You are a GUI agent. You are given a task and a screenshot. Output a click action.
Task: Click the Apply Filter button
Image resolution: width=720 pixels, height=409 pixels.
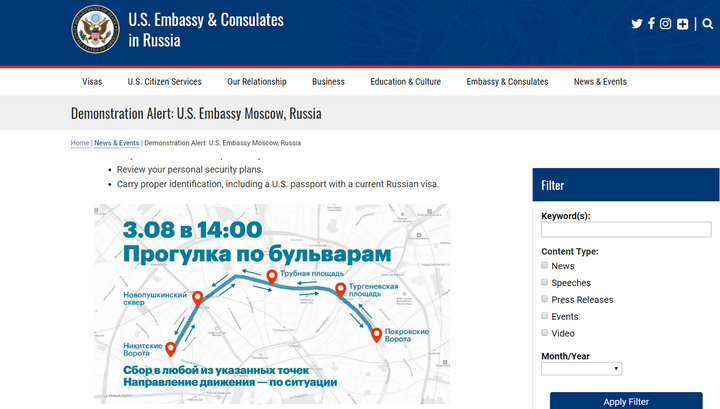pyautogui.click(x=626, y=401)
